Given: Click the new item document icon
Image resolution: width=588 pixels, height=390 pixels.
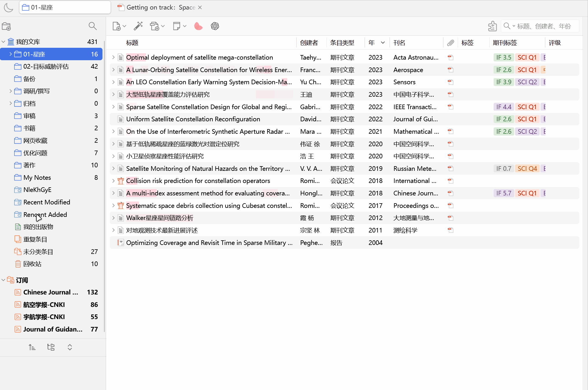Looking at the screenshot, I should click(x=116, y=26).
